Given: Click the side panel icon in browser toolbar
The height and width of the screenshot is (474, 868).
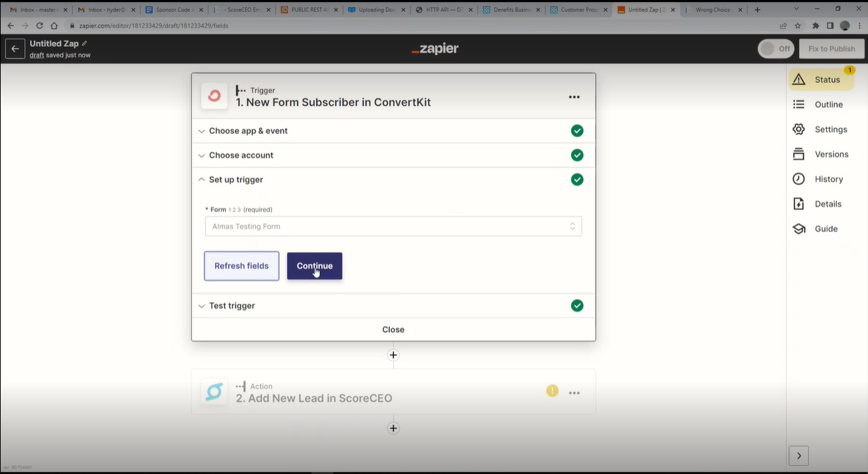Looking at the screenshot, I should (830, 25).
